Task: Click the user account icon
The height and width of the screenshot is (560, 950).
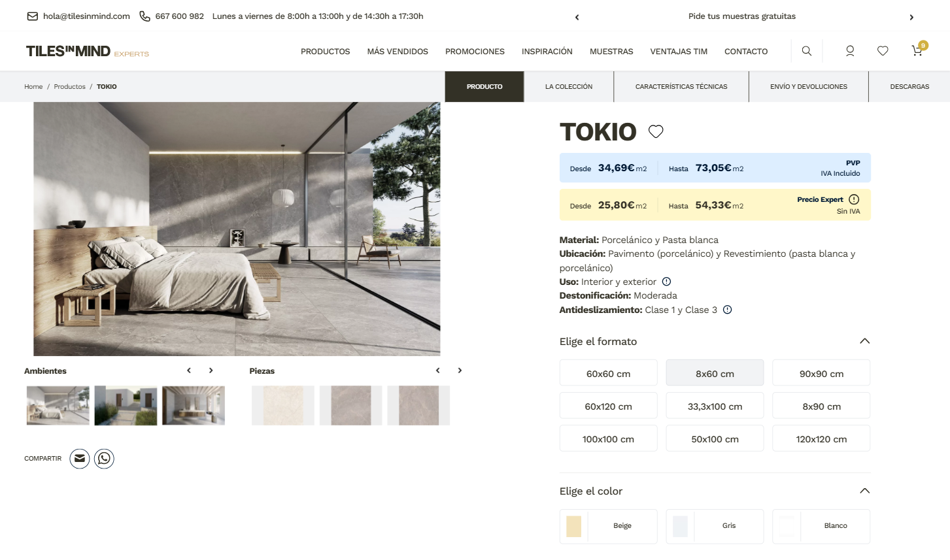Action: 850,51
